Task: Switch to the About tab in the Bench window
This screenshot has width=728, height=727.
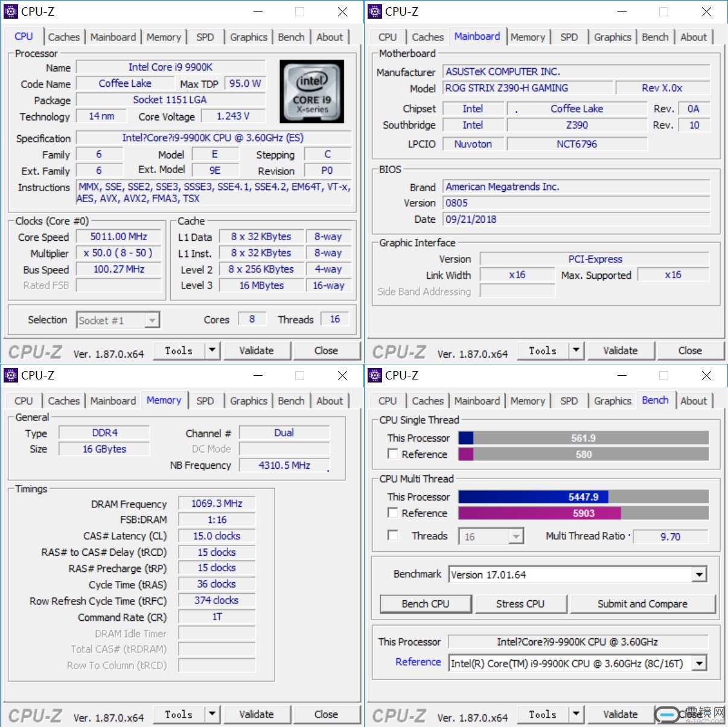Action: (694, 401)
